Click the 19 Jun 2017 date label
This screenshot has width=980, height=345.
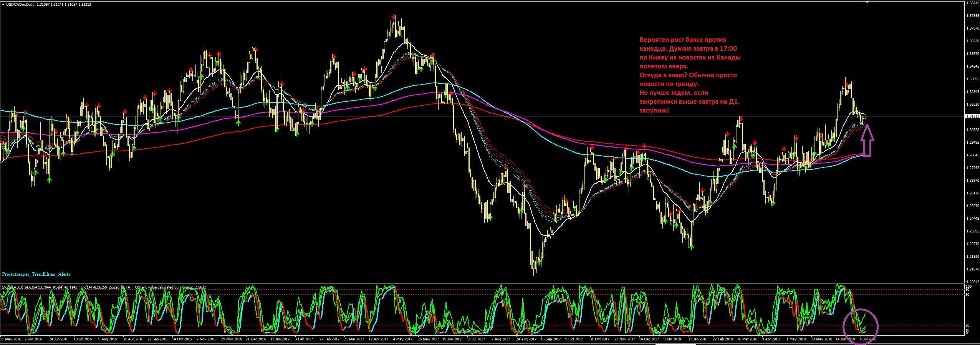(x=452, y=339)
